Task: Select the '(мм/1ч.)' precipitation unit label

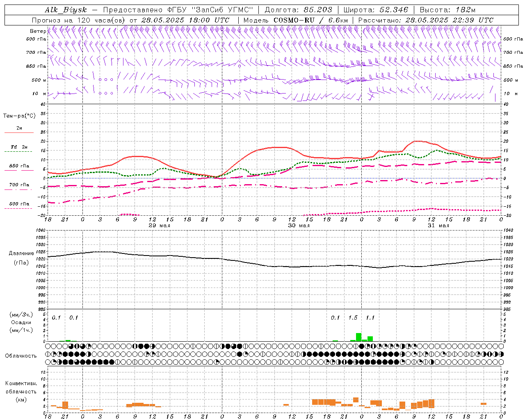Action: point(21,330)
